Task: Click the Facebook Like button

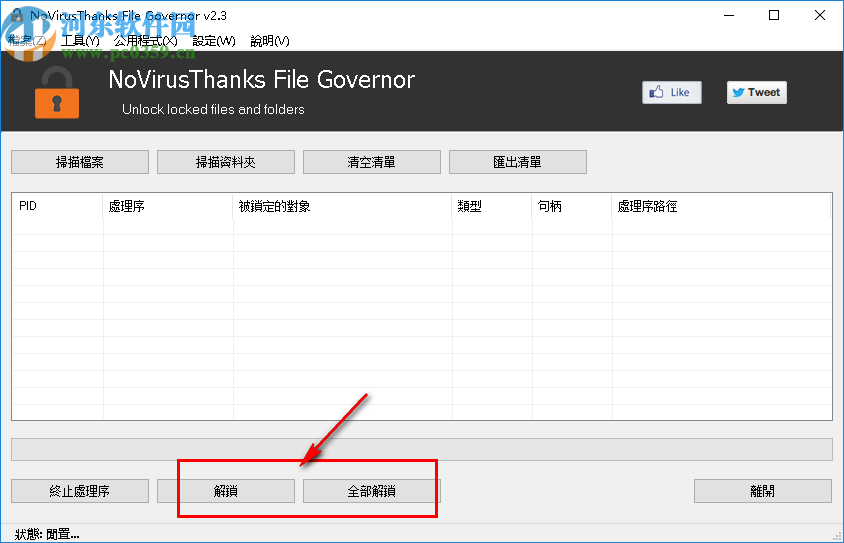Action: (672, 93)
